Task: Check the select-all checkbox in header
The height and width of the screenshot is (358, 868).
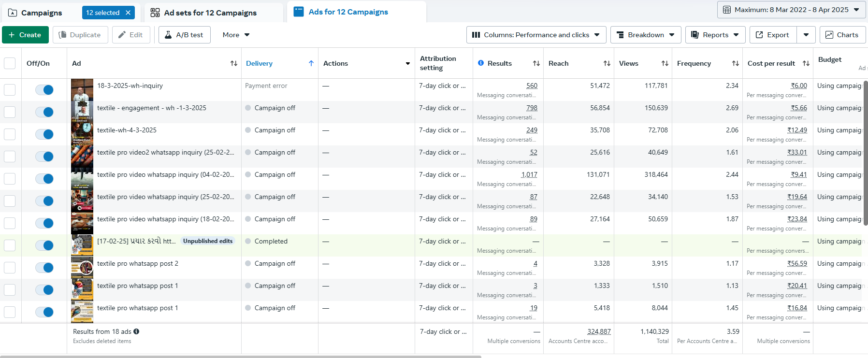Action: click(x=10, y=63)
